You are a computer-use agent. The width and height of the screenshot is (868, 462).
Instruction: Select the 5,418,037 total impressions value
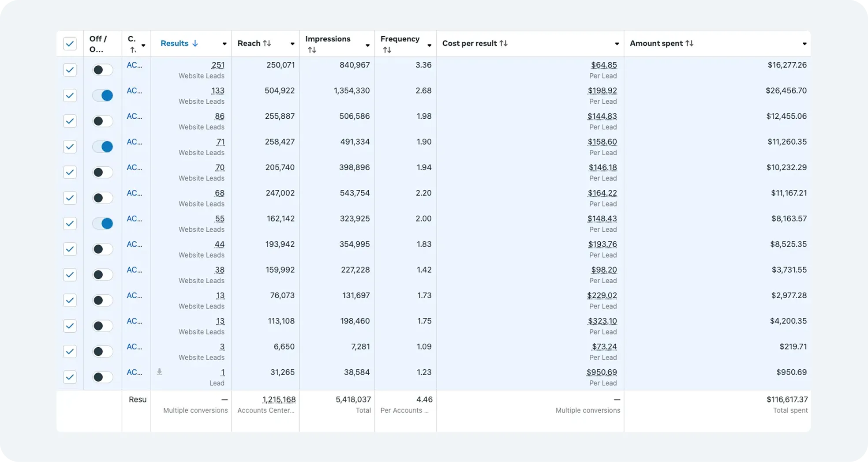(x=353, y=399)
